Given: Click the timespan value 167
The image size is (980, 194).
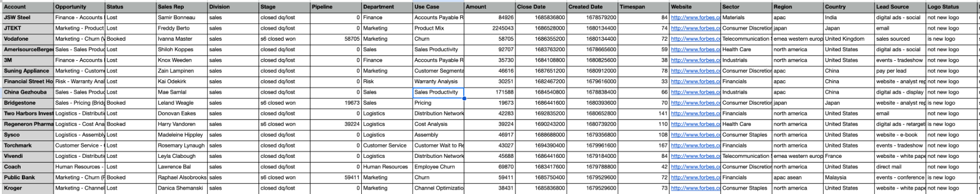Looking at the screenshot, I should pyautogui.click(x=644, y=145).
